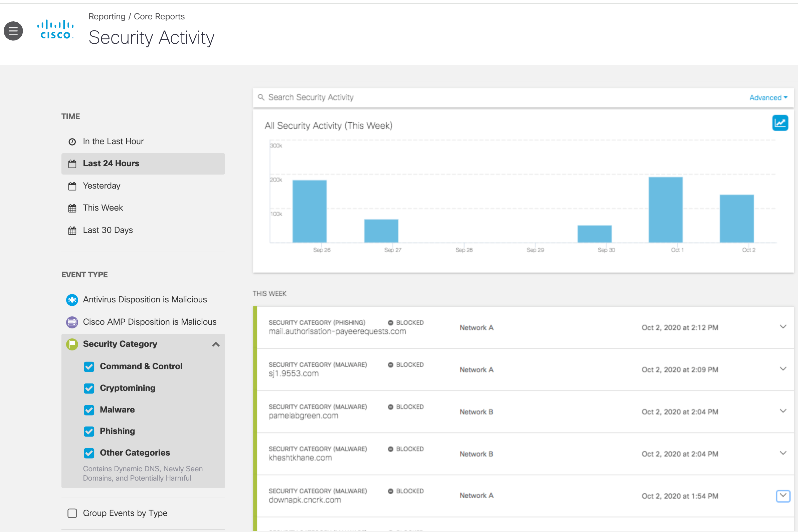Click timestamp Oct 2, 2020 at 1:54 PM
The image size is (798, 532).
tap(680, 496)
